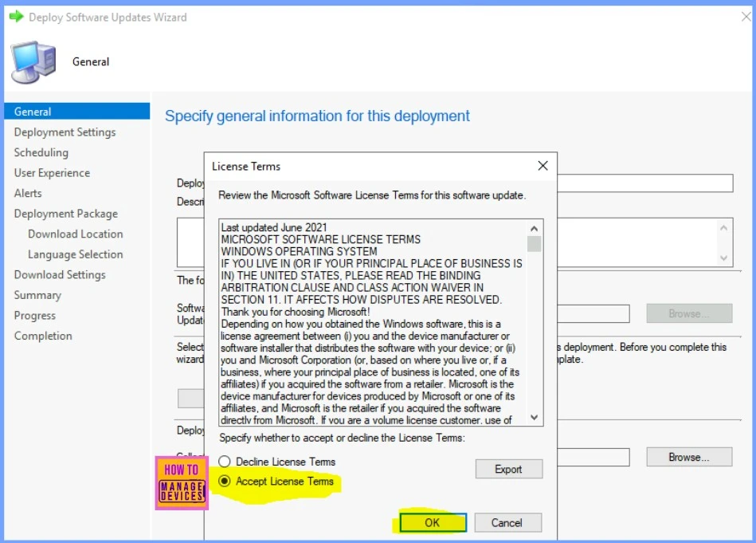The width and height of the screenshot is (756, 543).
Task: Open Progress wizard page
Action: (x=35, y=316)
